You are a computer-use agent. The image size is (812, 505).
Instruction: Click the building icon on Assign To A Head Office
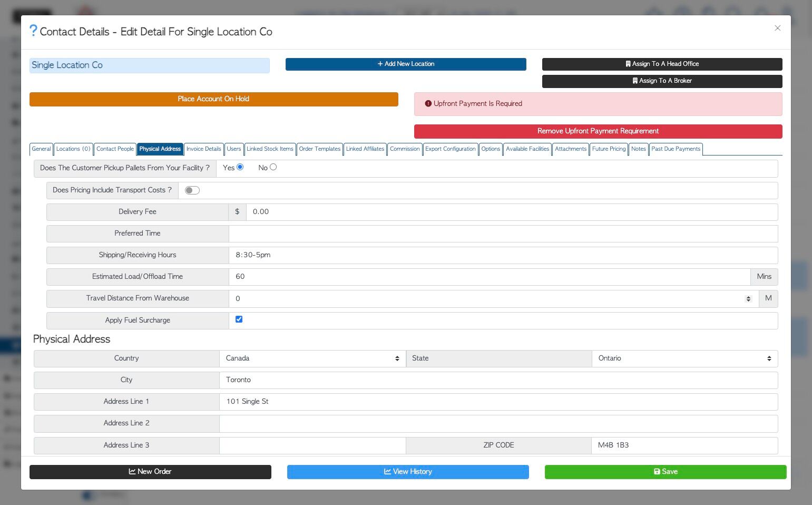pyautogui.click(x=628, y=64)
